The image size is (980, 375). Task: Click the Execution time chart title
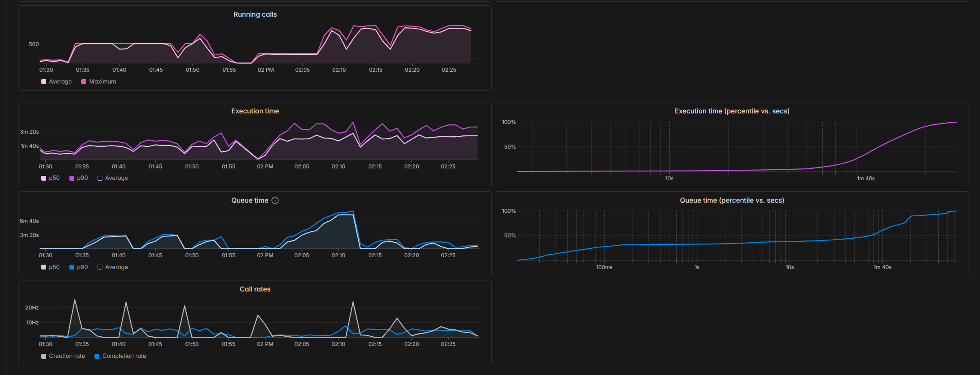click(255, 111)
